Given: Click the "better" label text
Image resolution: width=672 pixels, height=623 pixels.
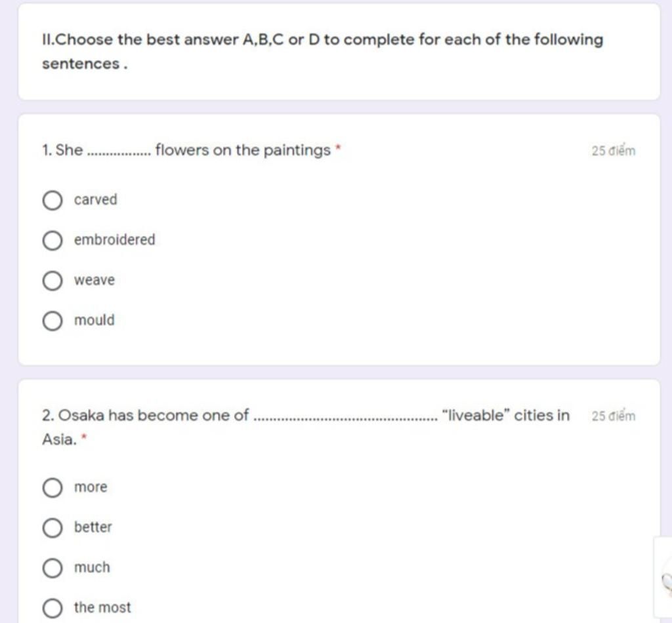Looking at the screenshot, I should click(x=93, y=527).
